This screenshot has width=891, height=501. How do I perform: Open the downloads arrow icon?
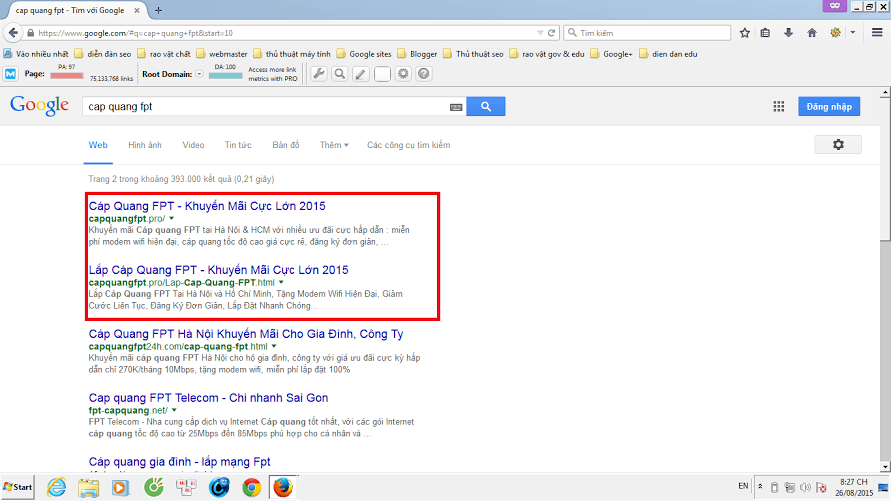(x=788, y=33)
